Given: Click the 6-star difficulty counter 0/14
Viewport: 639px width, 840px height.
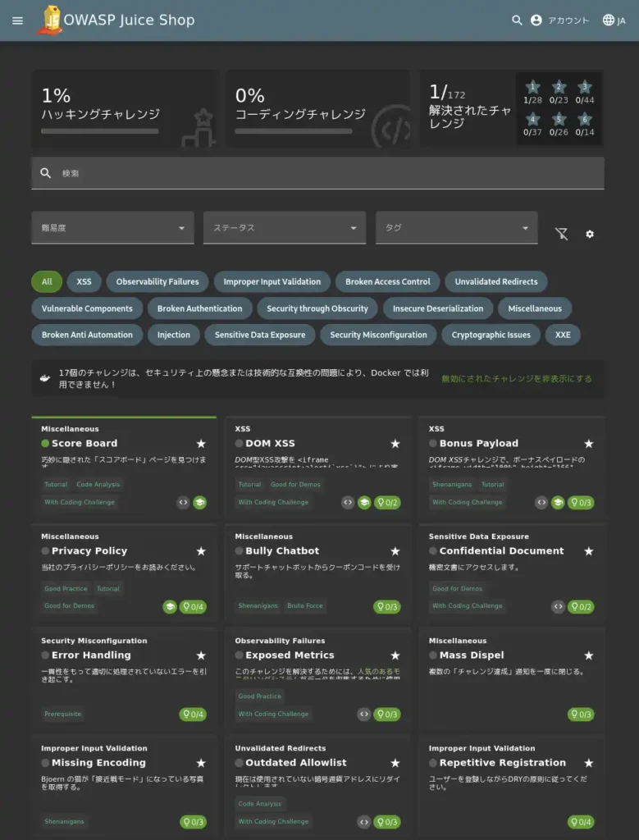Looking at the screenshot, I should coord(585,125).
